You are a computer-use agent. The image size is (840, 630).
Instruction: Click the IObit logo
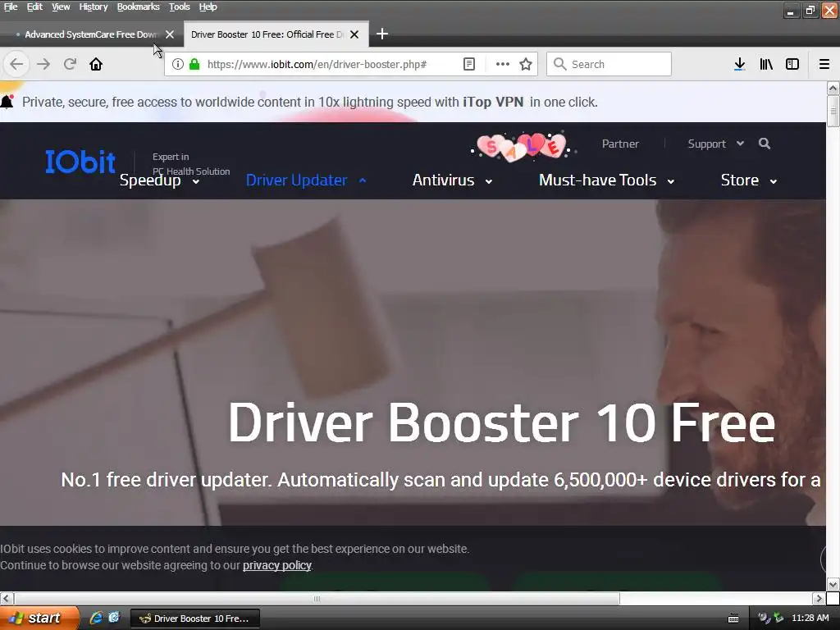click(80, 162)
